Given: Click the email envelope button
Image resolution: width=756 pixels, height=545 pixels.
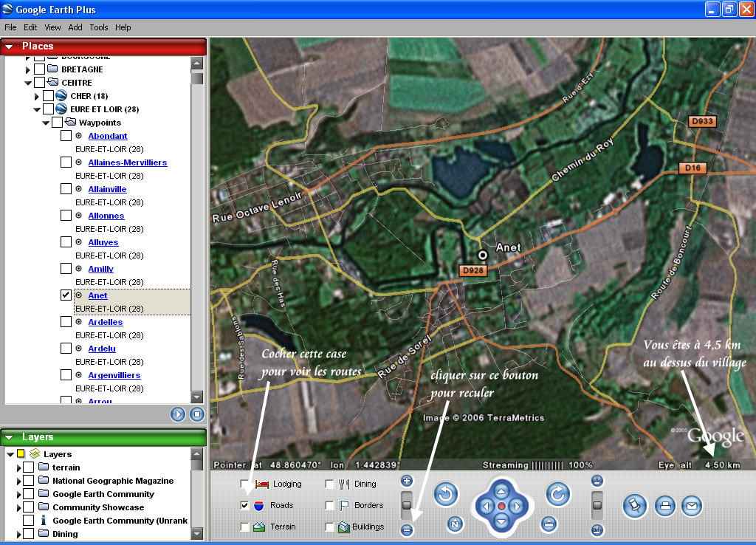Looking at the screenshot, I should click(x=691, y=506).
